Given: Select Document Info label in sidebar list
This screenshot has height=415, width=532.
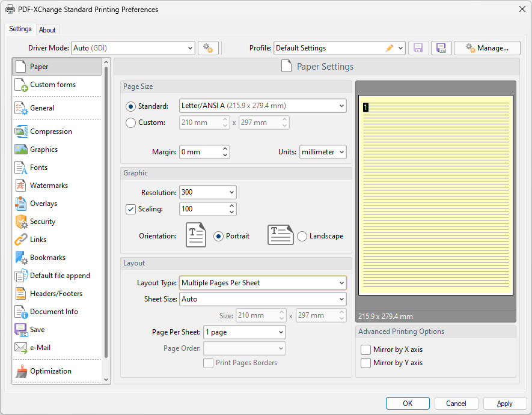Looking at the screenshot, I should [54, 312].
